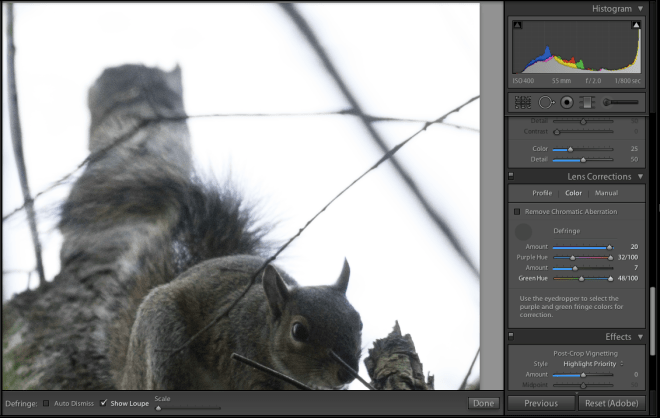The image size is (660, 418).
Task: Choose the Graduated Filter tool
Action: [587, 102]
